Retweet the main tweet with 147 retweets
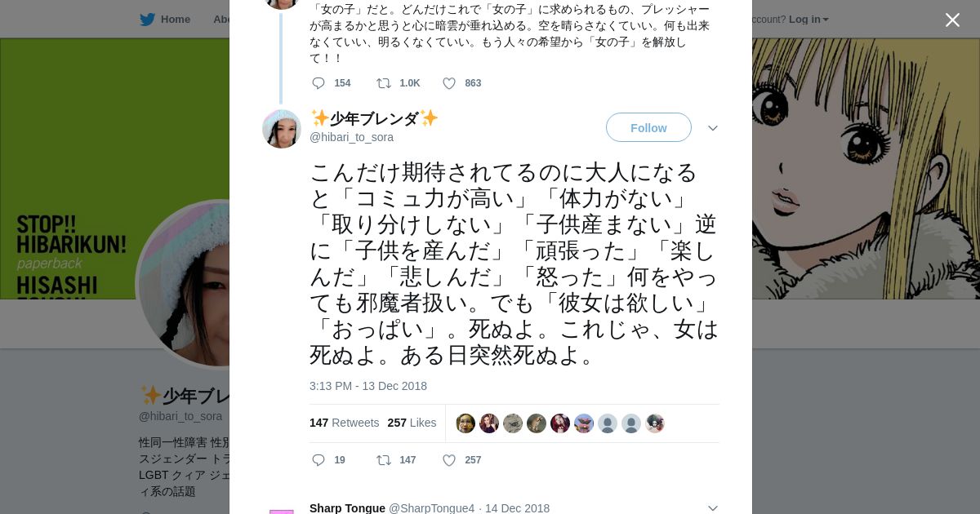 pos(383,460)
